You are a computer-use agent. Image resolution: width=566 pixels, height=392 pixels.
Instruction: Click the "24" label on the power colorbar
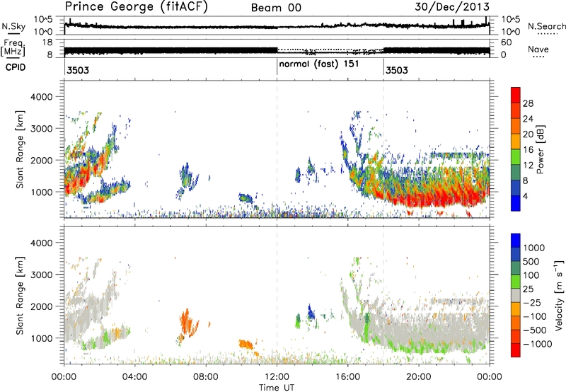(528, 119)
